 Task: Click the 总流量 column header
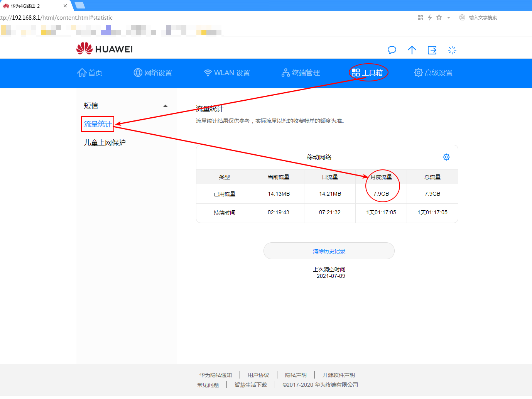[432, 177]
